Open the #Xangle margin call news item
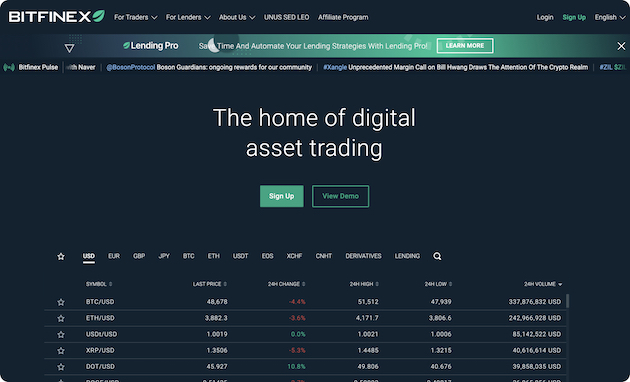 tap(456, 67)
